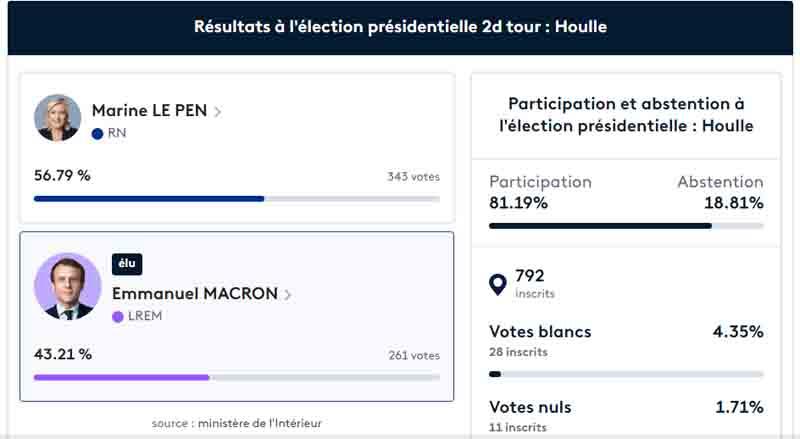The height and width of the screenshot is (439, 800).
Task: Open the chevron next to Emmanuel MACRON
Action: pos(288,295)
